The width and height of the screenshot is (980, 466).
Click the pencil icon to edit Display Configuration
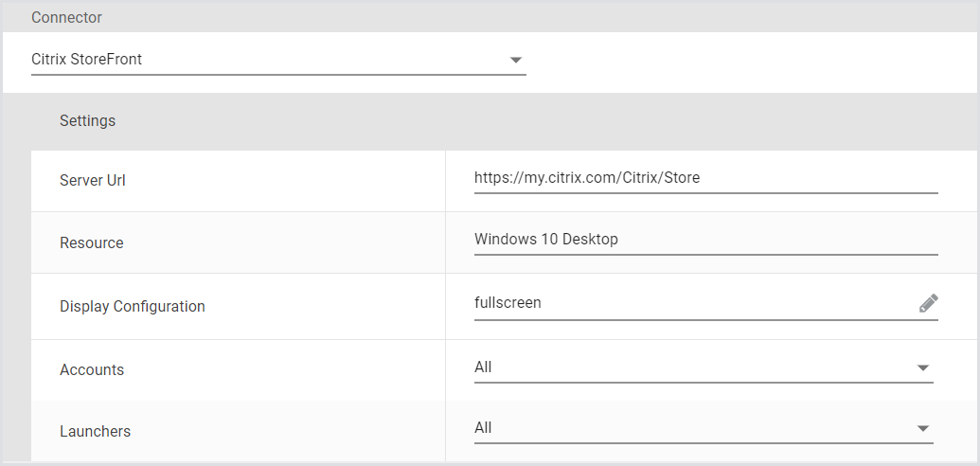click(x=928, y=303)
